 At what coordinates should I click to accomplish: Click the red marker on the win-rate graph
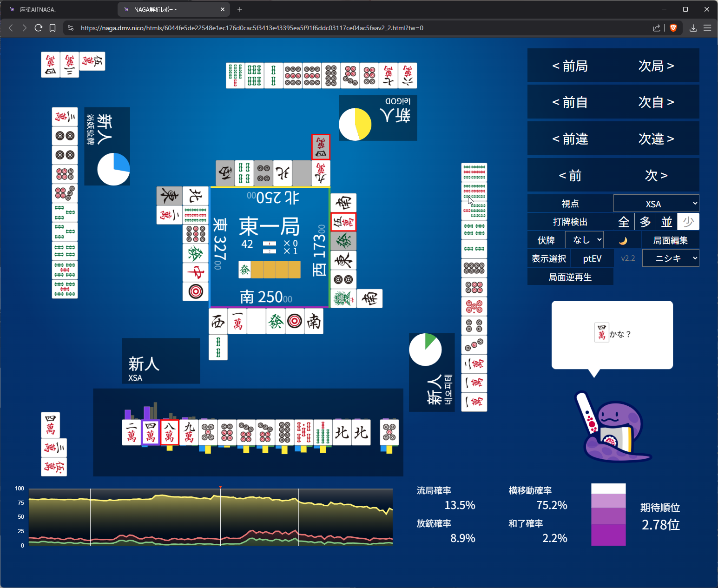coord(220,487)
